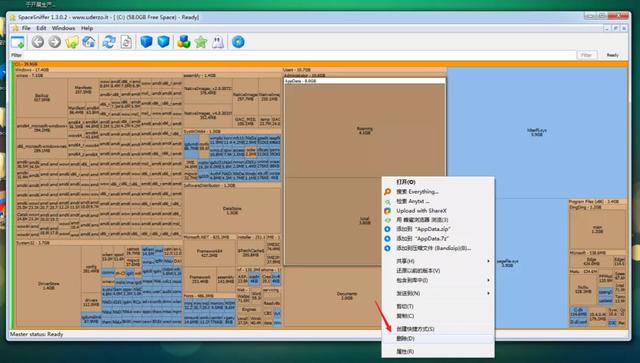This screenshot has width=640, height=363.
Task: Click the colorful ShareX icon in context menu
Action: coord(387,211)
